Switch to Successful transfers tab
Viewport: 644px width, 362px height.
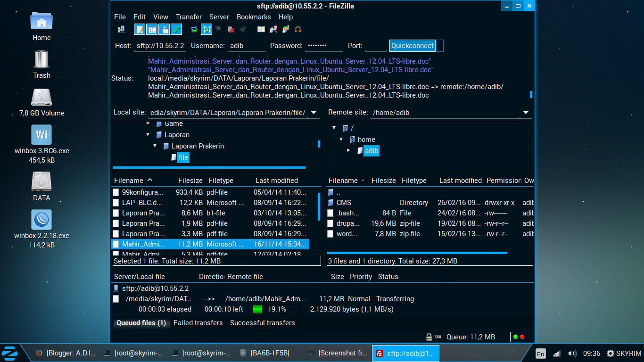(x=263, y=323)
